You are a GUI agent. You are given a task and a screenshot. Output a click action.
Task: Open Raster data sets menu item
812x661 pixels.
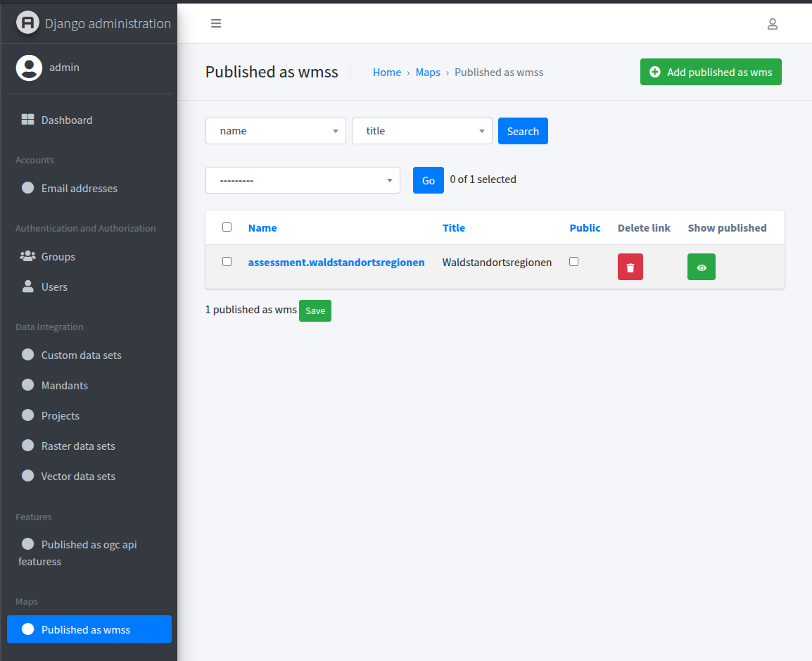coord(89,446)
